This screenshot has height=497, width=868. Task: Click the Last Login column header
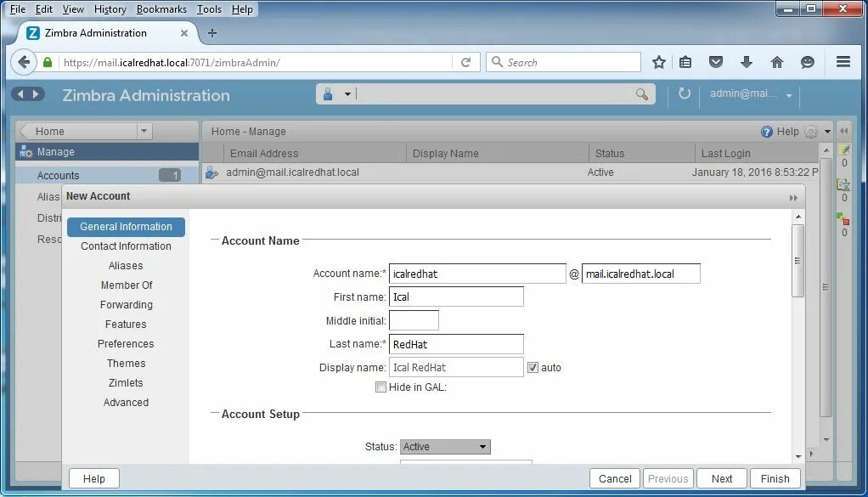click(756, 153)
